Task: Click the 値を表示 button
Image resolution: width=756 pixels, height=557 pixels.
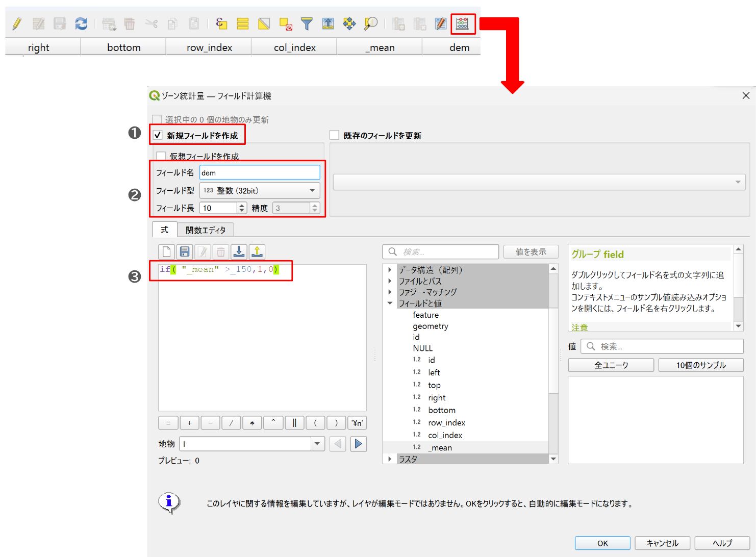Action: click(531, 251)
